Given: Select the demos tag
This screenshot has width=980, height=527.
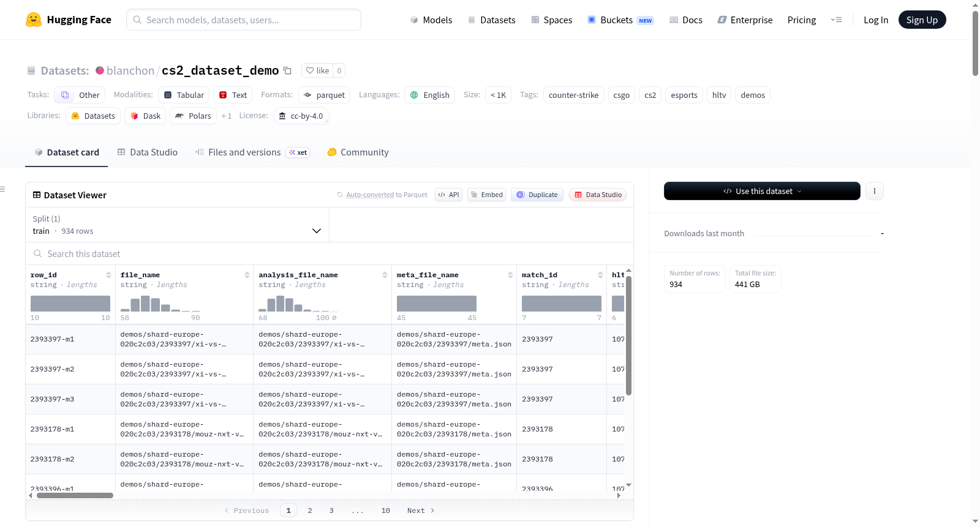Looking at the screenshot, I should click(753, 95).
